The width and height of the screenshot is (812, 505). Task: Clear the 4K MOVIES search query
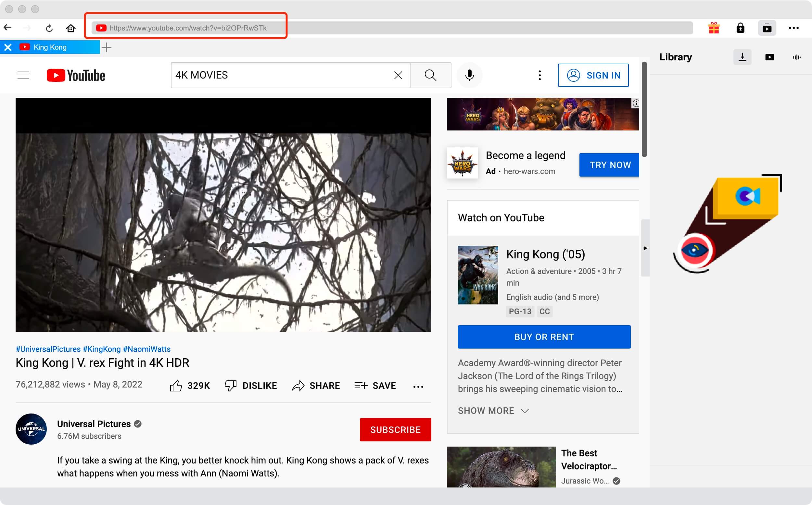pyautogui.click(x=398, y=75)
